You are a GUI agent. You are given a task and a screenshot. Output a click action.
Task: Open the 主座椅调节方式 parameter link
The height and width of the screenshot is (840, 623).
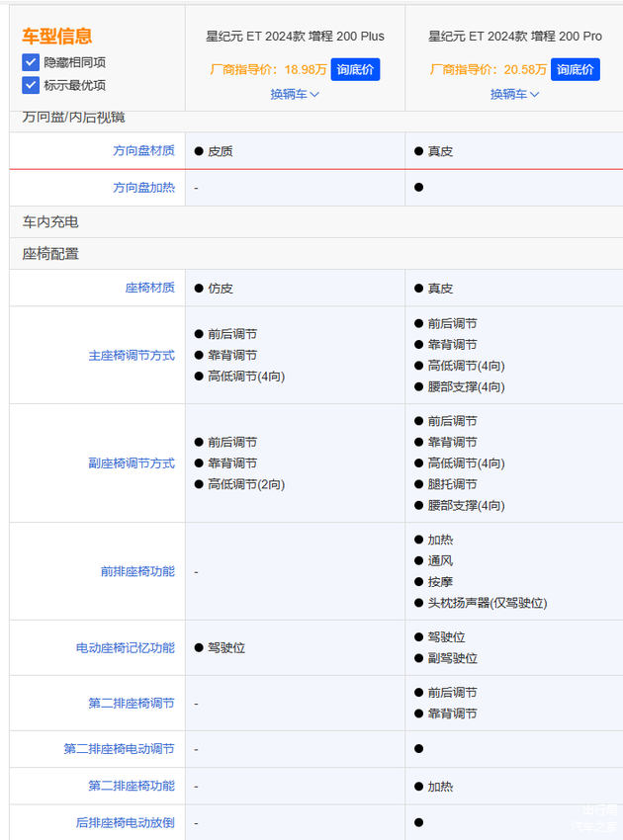(132, 356)
